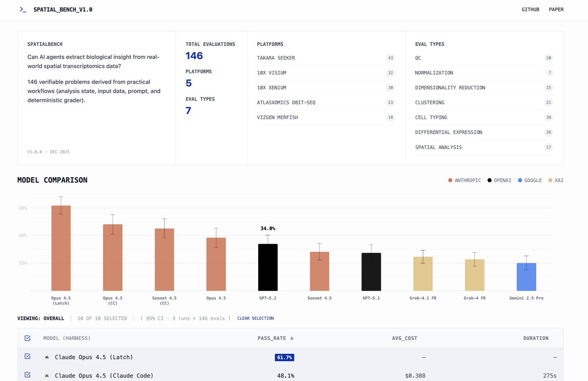This screenshot has width=588, height=381.
Task: Click the VIEWING: OVERALL label
Action: point(41,318)
